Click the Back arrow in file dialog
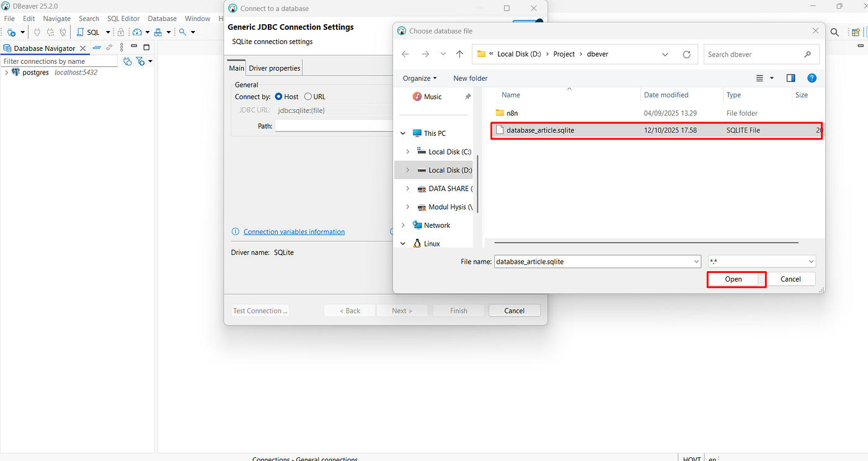 pyautogui.click(x=405, y=54)
